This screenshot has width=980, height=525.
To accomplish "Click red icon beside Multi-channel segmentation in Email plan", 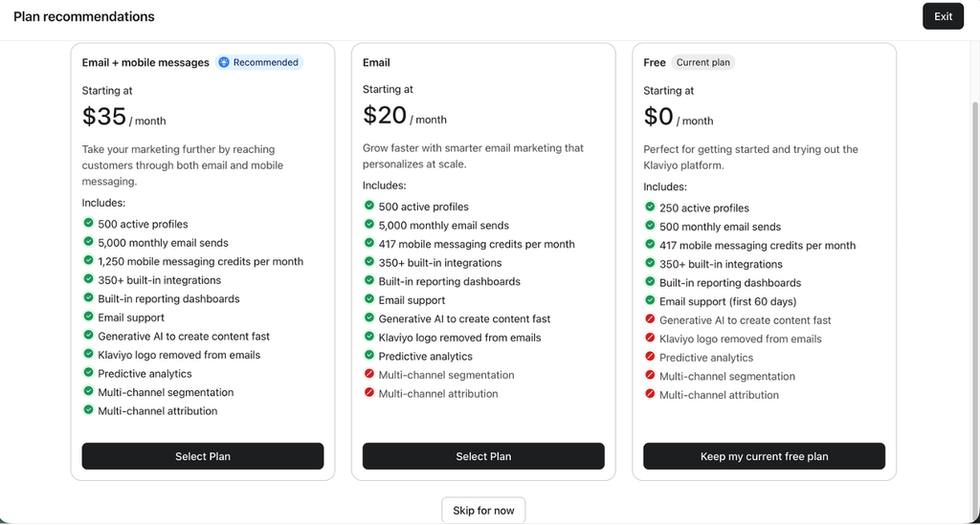I will (x=368, y=374).
